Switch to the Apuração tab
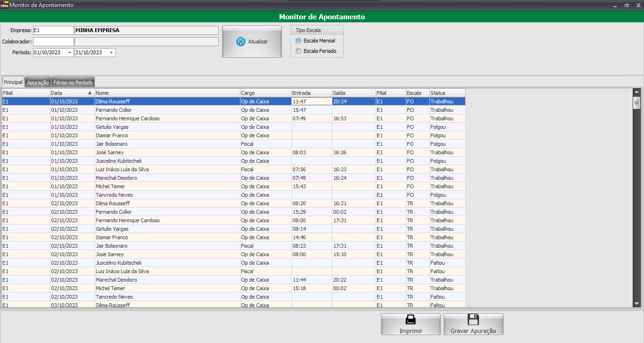The image size is (644, 343). pyautogui.click(x=38, y=83)
